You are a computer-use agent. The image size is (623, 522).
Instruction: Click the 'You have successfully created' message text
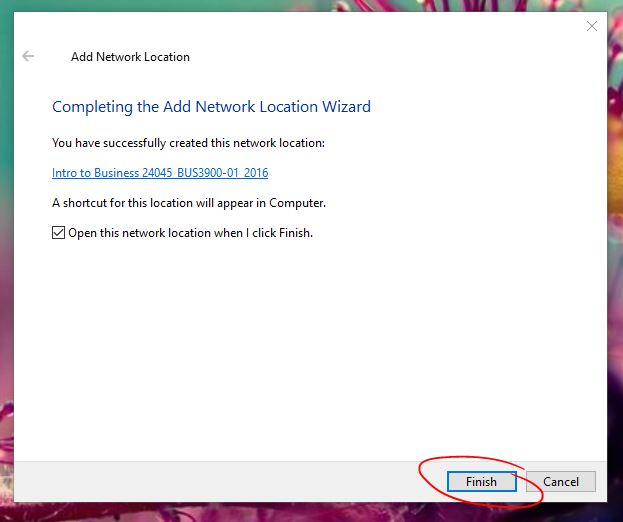tap(188, 143)
